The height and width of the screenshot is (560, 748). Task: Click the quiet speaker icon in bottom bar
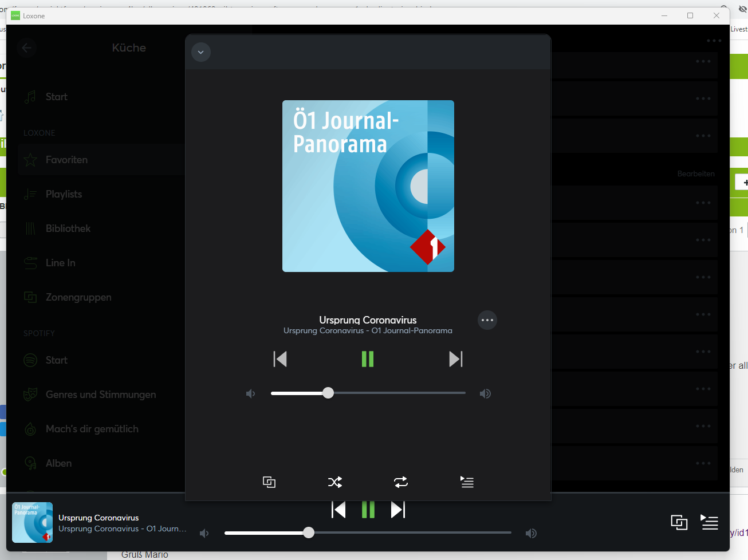tap(204, 533)
